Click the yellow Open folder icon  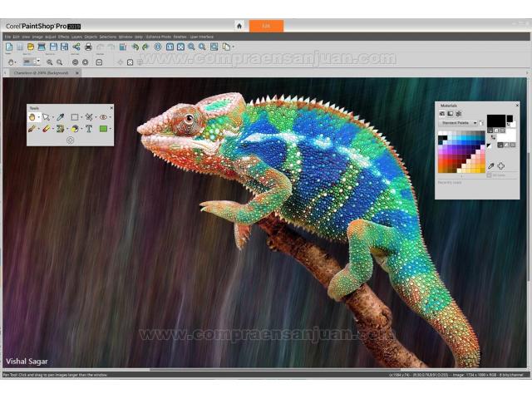[31, 47]
